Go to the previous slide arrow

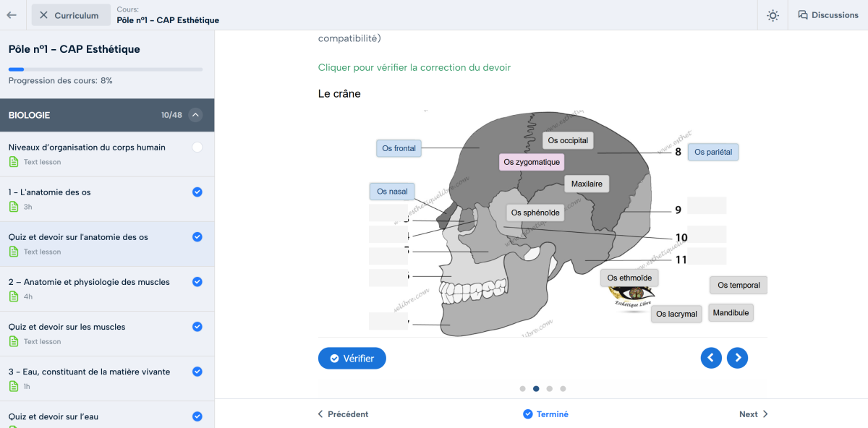[x=711, y=358]
